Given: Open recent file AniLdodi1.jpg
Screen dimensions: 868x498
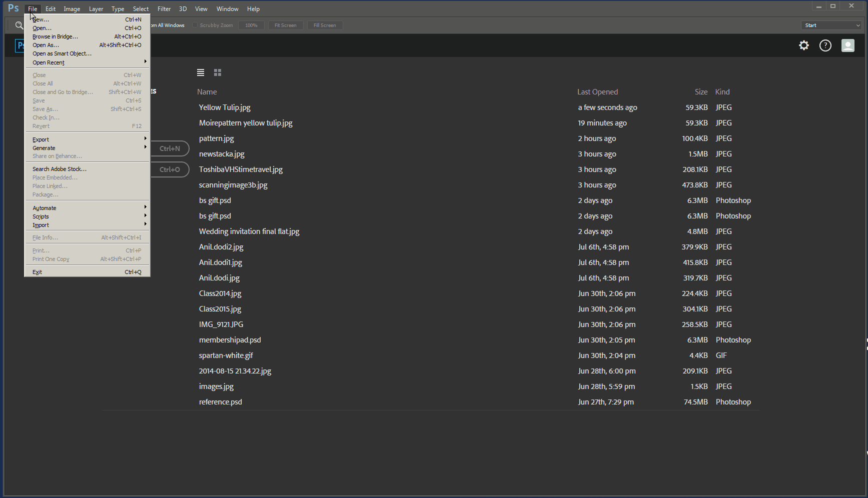Looking at the screenshot, I should pyautogui.click(x=221, y=262).
